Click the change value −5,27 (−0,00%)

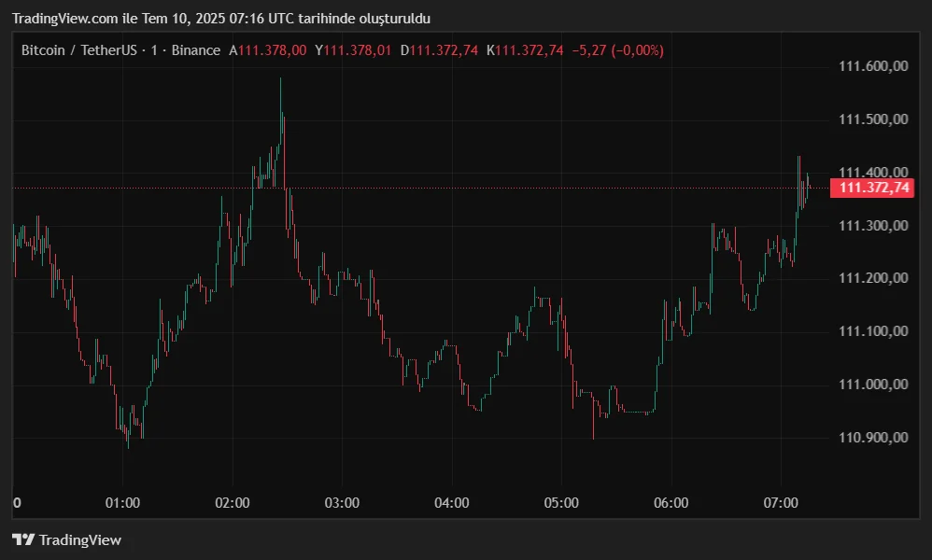pyautogui.click(x=618, y=50)
